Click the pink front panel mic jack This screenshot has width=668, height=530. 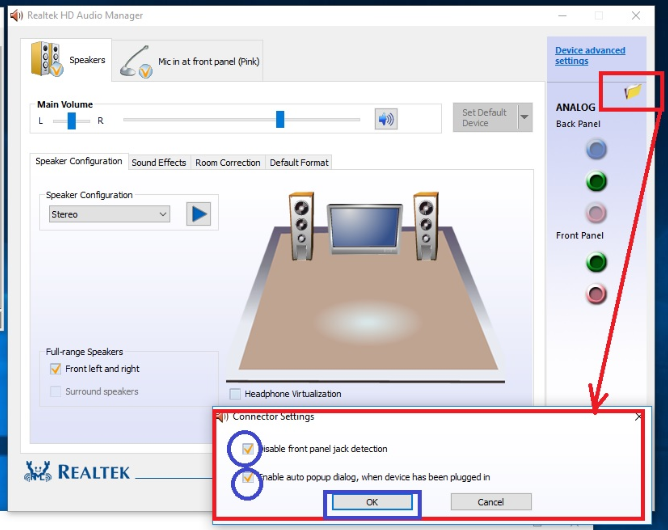point(596,294)
